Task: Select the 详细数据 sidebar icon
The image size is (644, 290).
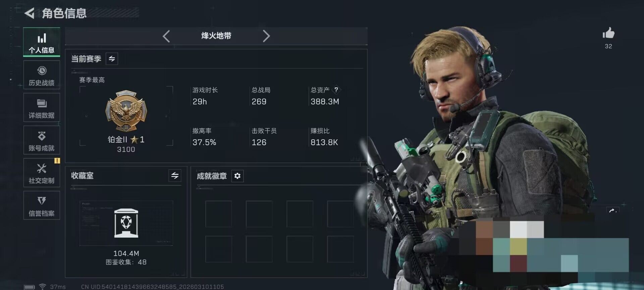Action: [x=42, y=107]
